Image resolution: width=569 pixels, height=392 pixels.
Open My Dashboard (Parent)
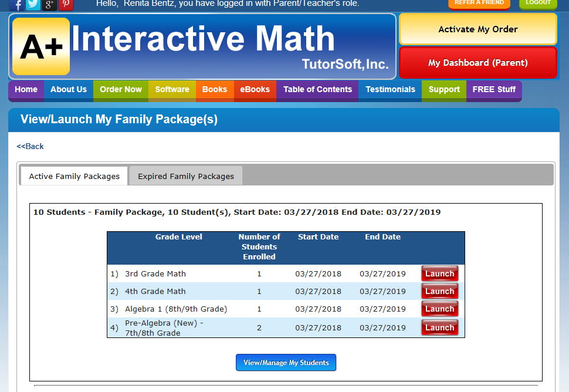click(x=477, y=62)
